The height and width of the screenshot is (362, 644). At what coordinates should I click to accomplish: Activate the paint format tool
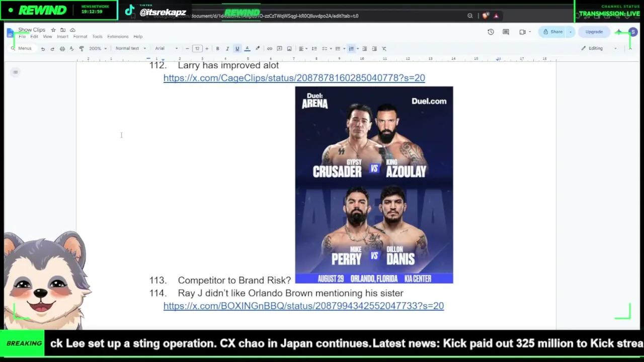pyautogui.click(x=82, y=49)
